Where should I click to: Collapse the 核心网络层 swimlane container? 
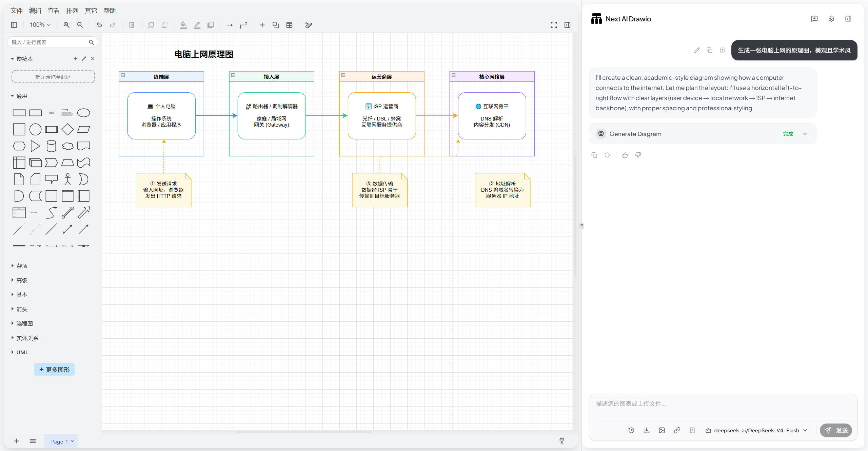pos(454,75)
